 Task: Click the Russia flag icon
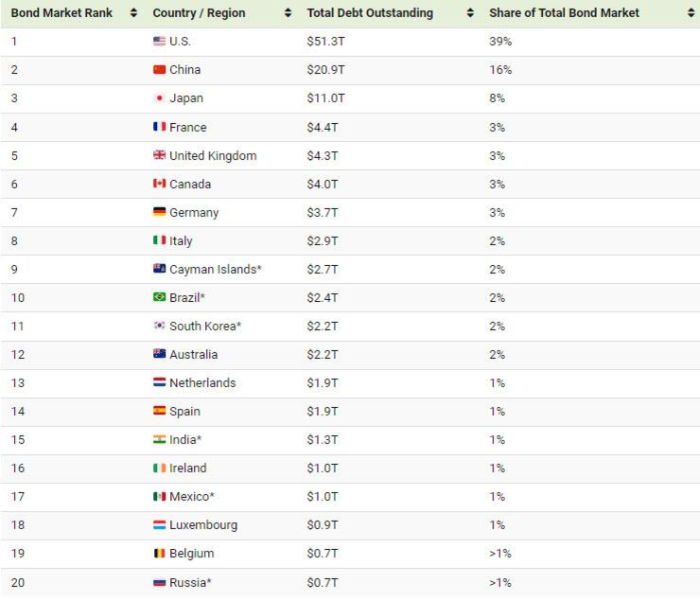159,582
